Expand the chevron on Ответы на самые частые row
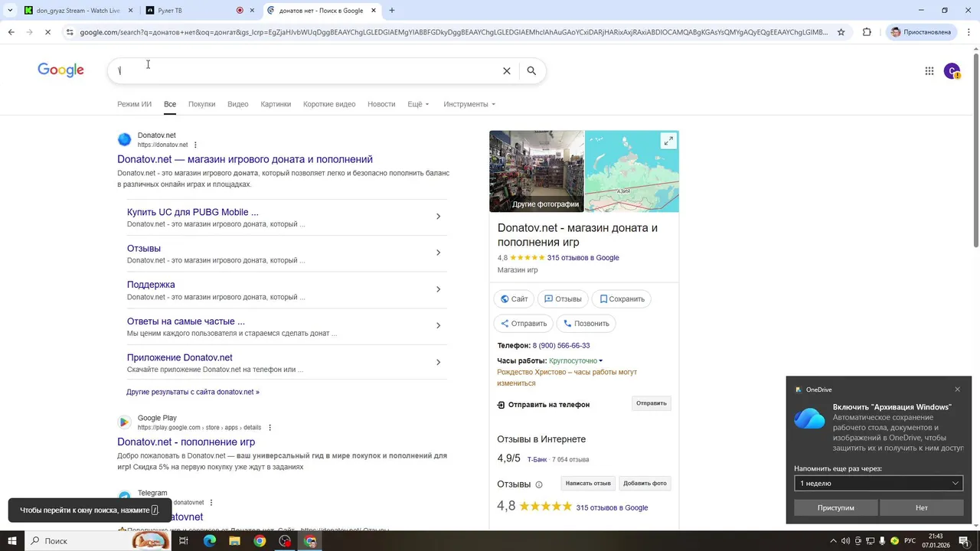This screenshot has width=980, height=551. pyautogui.click(x=438, y=325)
